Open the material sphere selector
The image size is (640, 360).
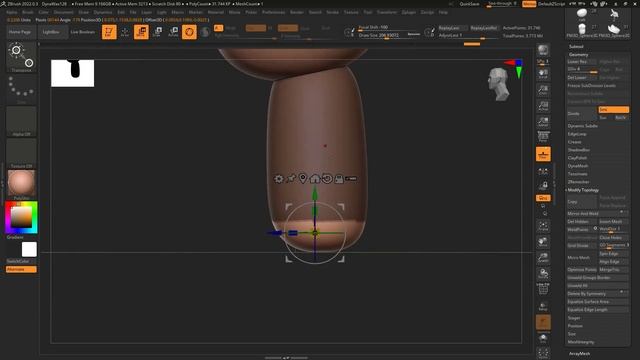tap(21, 184)
